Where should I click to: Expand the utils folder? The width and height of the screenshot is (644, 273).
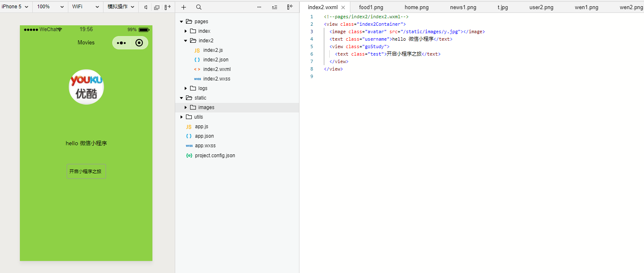(181, 117)
